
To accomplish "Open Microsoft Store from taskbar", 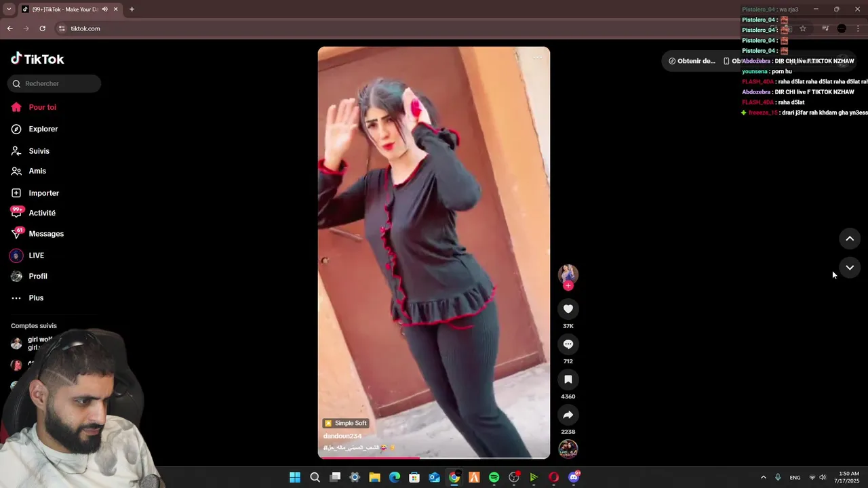I will tap(414, 477).
